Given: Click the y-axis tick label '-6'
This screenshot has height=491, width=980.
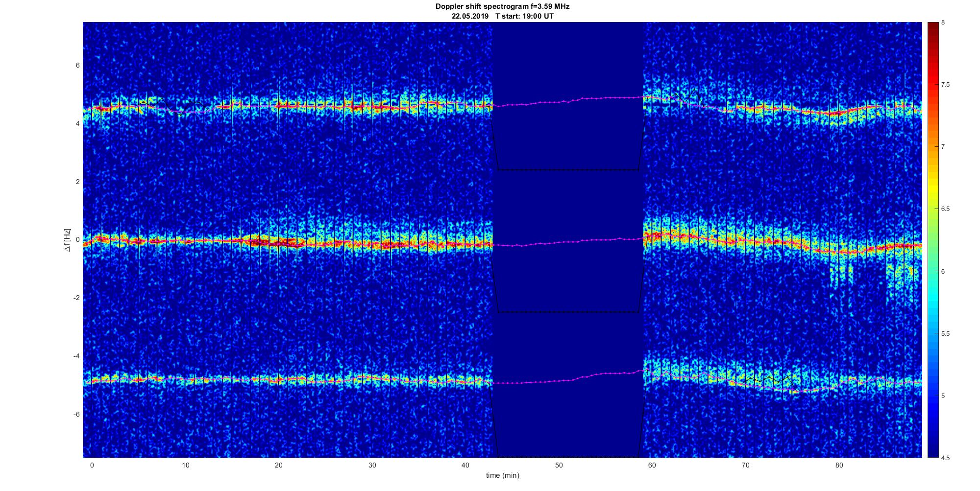Looking at the screenshot, I should coord(76,414).
